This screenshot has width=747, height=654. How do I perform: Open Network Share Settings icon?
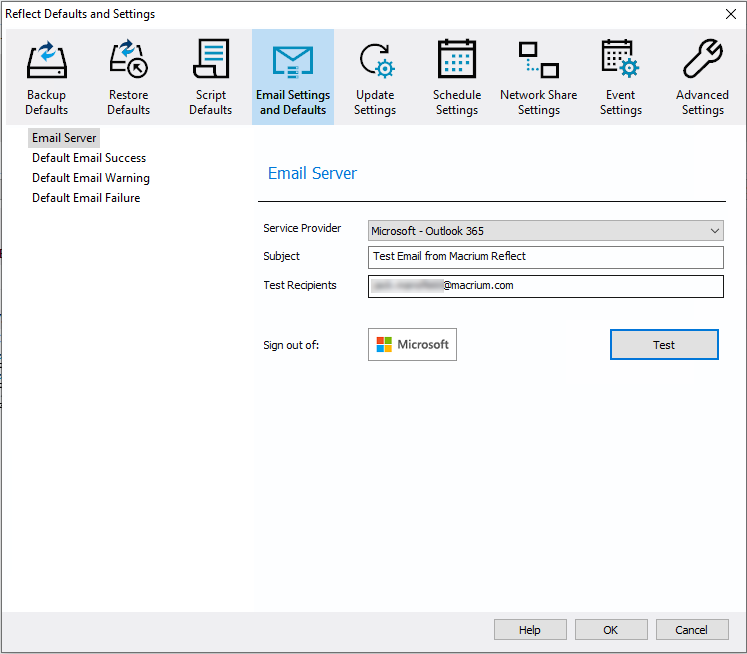click(x=538, y=60)
